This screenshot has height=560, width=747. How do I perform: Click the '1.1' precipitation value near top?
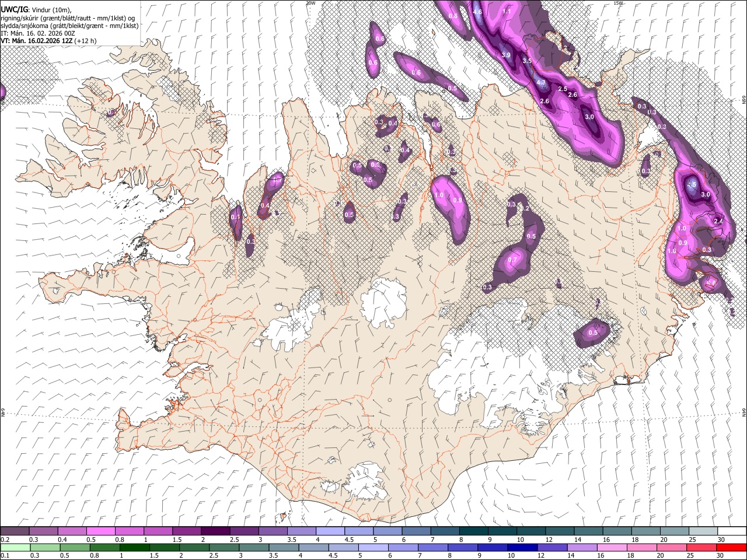pyautogui.click(x=507, y=12)
